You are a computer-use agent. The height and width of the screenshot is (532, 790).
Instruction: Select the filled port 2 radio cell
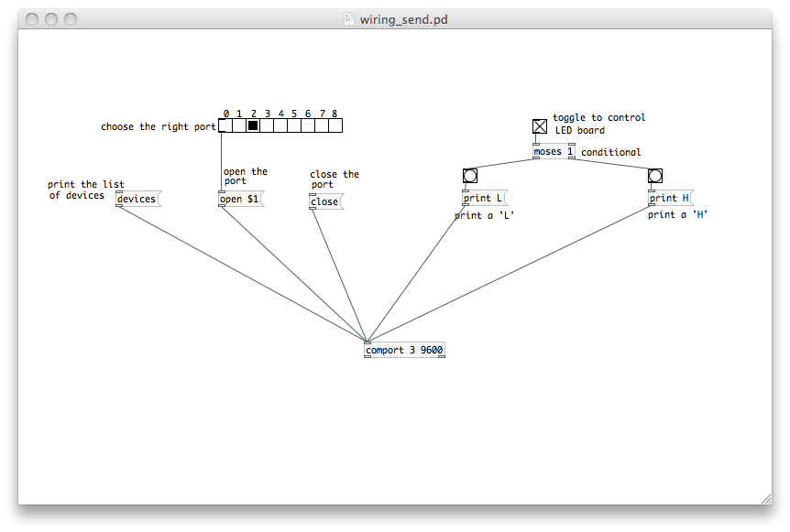coord(253,126)
